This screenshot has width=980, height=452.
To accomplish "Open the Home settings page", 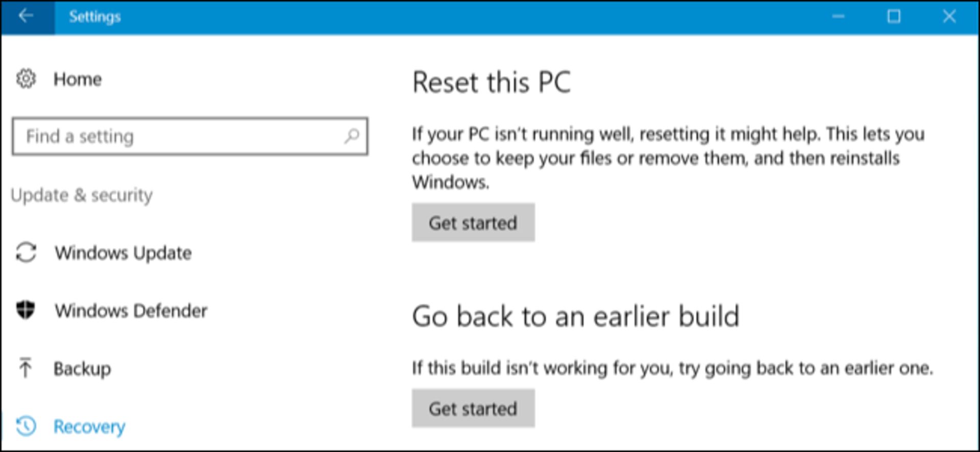I will [78, 79].
